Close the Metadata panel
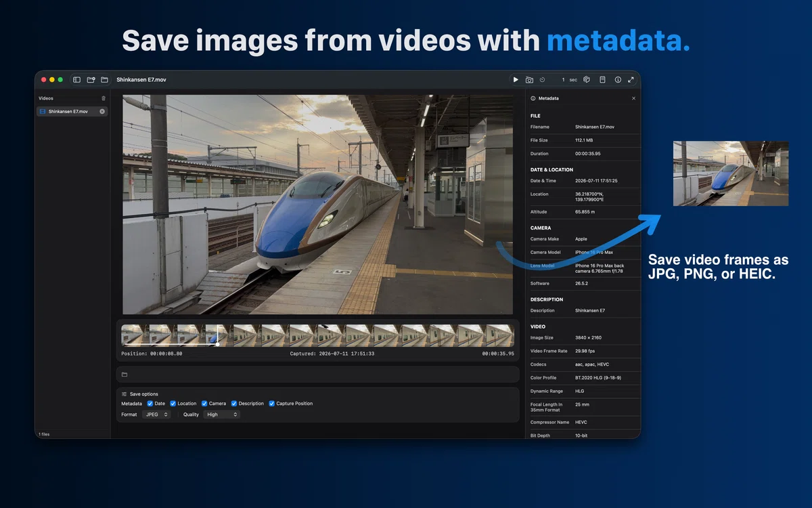This screenshot has width=812, height=508. pos(633,98)
